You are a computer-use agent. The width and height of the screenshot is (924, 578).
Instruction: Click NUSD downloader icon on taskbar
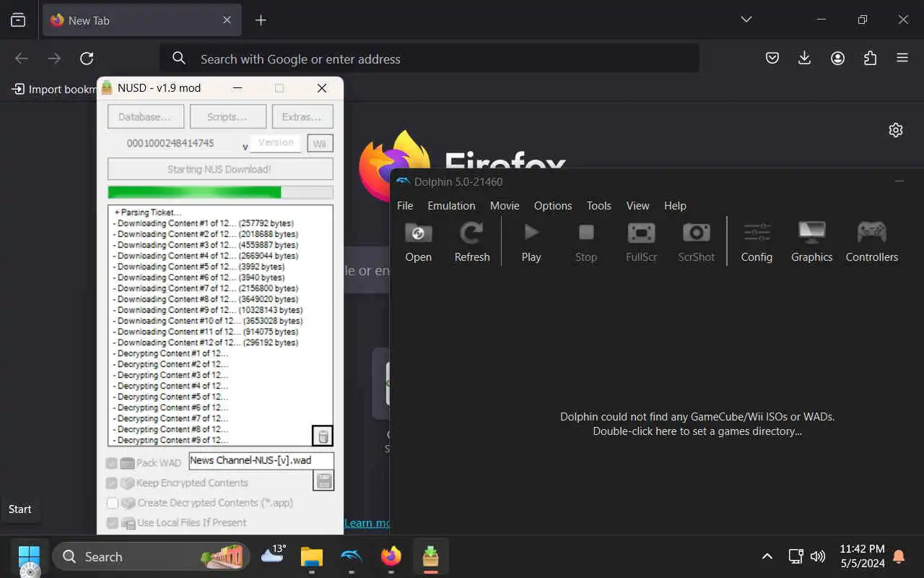pos(431,556)
